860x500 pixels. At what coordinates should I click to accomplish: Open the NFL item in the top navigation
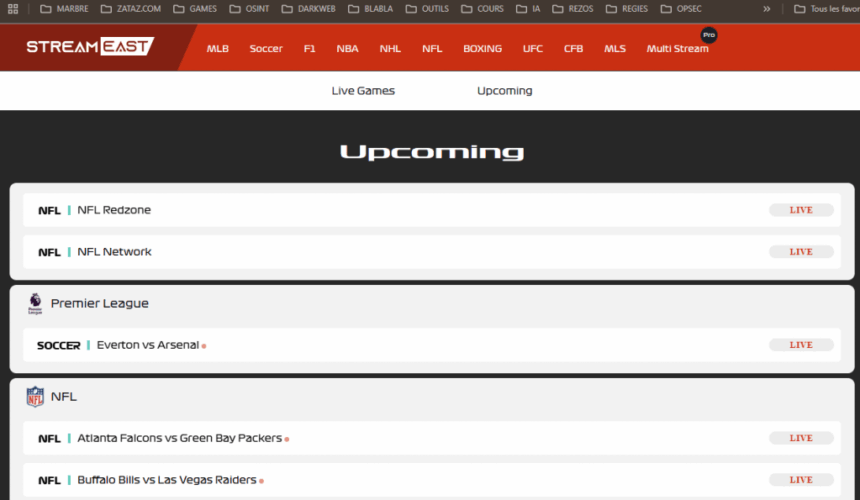click(x=432, y=48)
